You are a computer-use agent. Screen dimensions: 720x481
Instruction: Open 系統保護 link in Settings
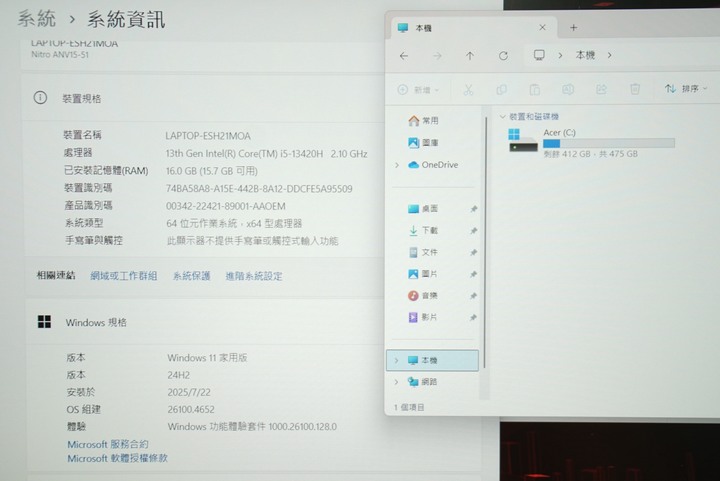click(x=191, y=276)
